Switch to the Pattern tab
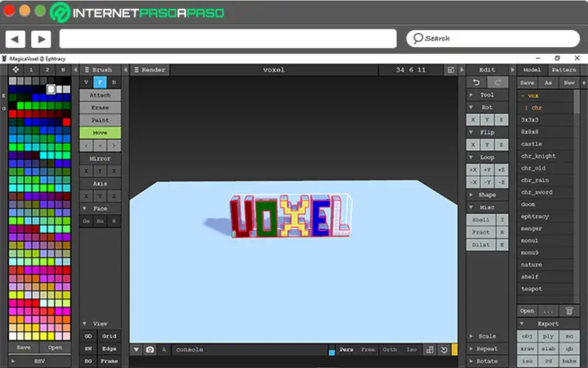This screenshot has width=588, height=368. [564, 70]
